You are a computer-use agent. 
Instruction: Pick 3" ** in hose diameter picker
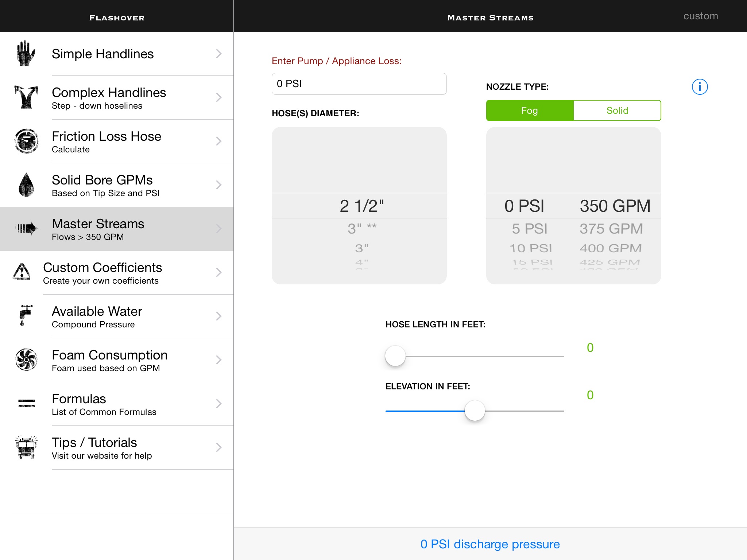click(x=361, y=229)
